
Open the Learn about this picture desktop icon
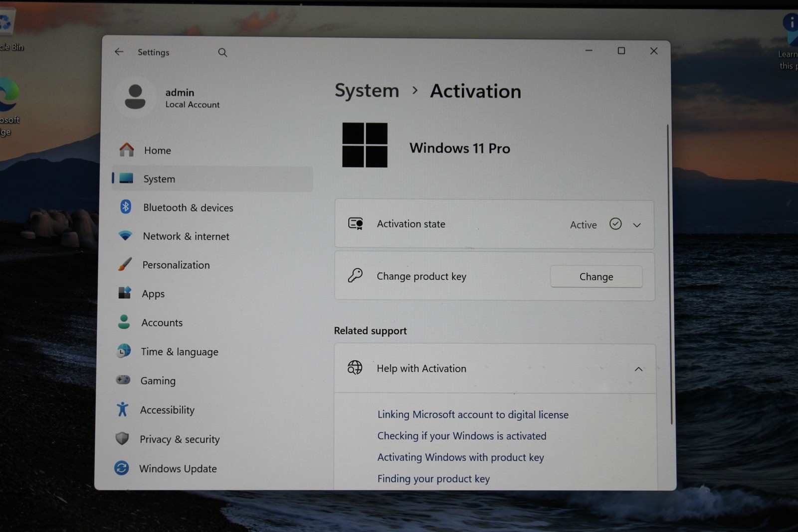click(789, 42)
